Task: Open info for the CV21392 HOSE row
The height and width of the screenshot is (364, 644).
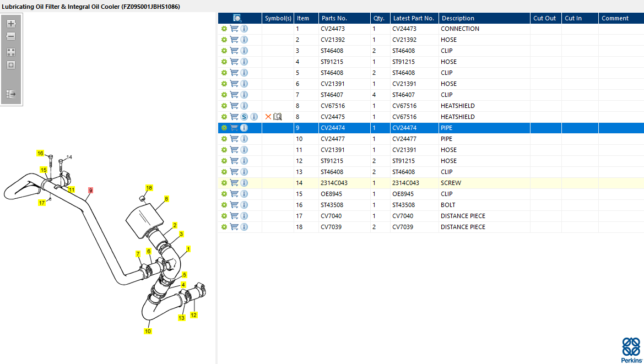Action: 244,40
